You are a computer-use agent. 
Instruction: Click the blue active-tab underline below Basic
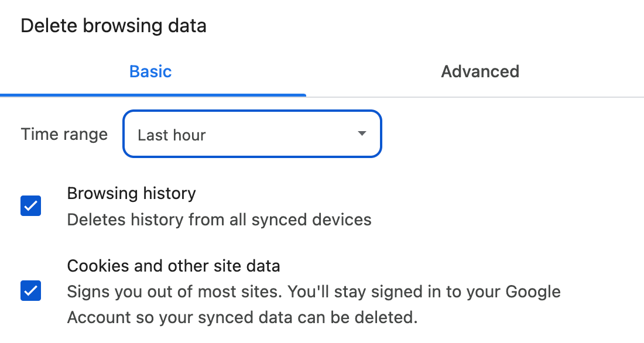153,95
